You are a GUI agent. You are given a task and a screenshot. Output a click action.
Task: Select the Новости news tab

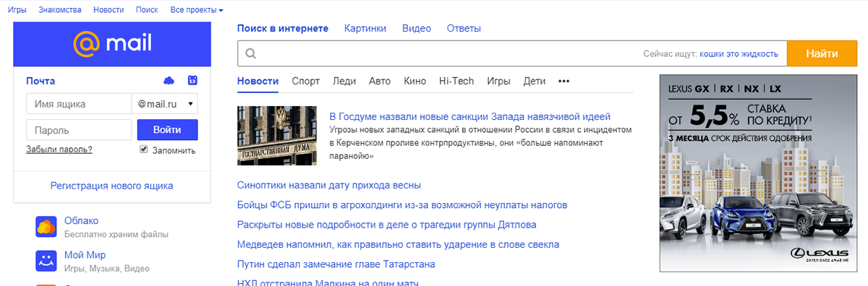[258, 81]
